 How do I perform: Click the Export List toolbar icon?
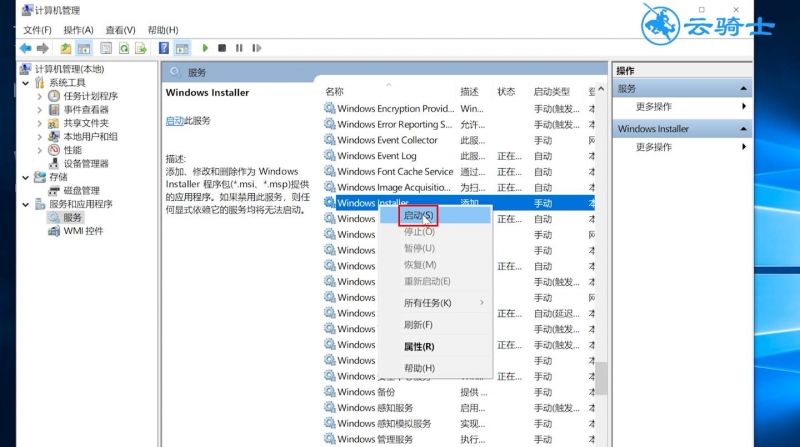coord(140,48)
